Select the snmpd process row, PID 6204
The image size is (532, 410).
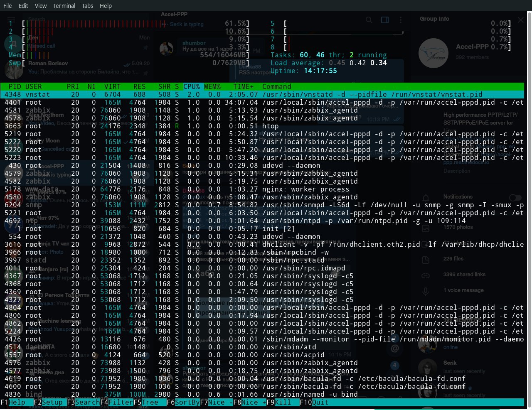(262, 205)
